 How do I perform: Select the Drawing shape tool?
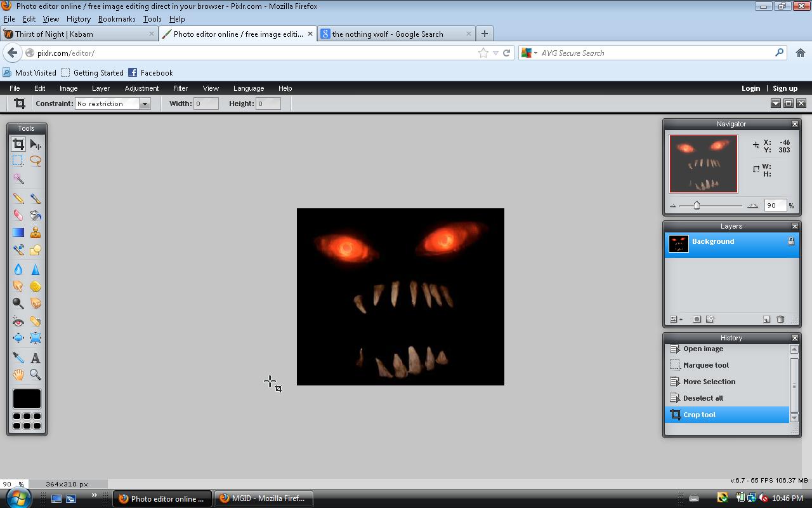point(36,250)
